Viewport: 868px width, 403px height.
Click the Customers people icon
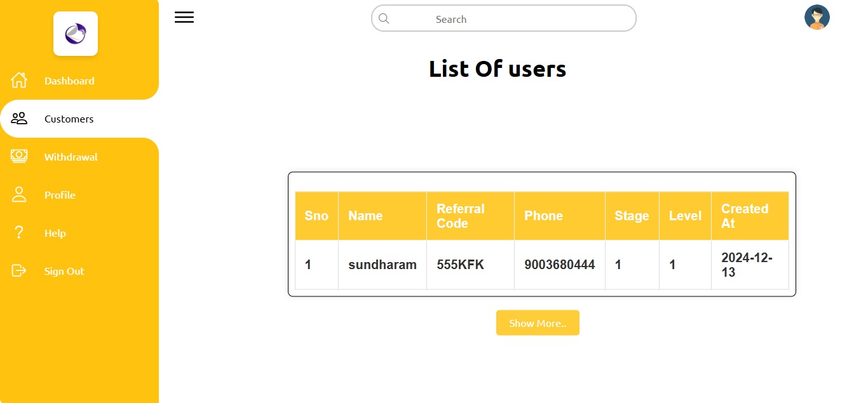[x=19, y=119]
